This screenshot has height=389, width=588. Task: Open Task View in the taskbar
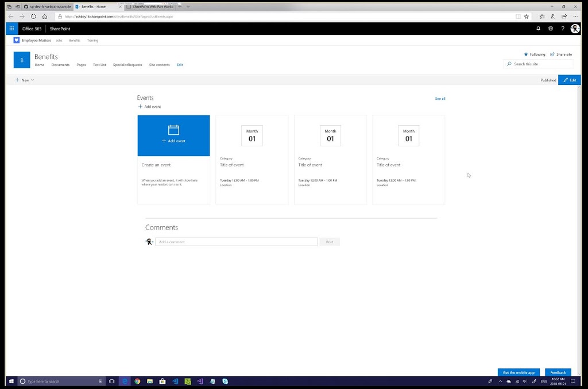pos(112,381)
